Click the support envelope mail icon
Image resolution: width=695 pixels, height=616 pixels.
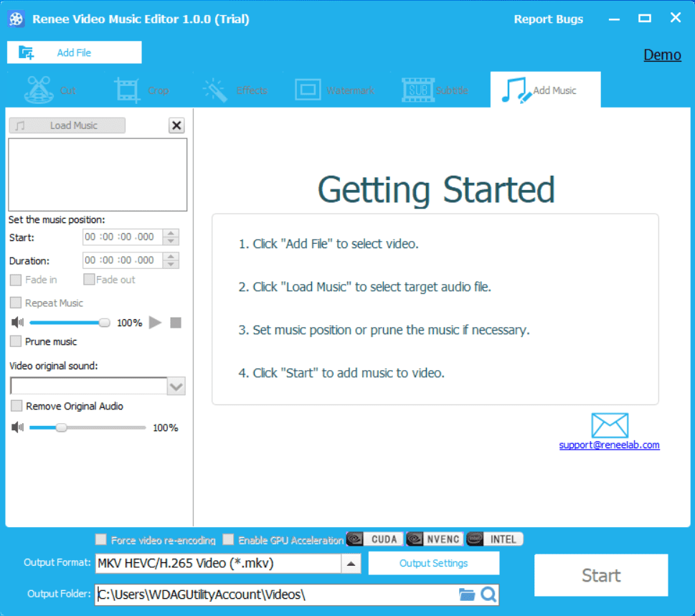tap(610, 425)
